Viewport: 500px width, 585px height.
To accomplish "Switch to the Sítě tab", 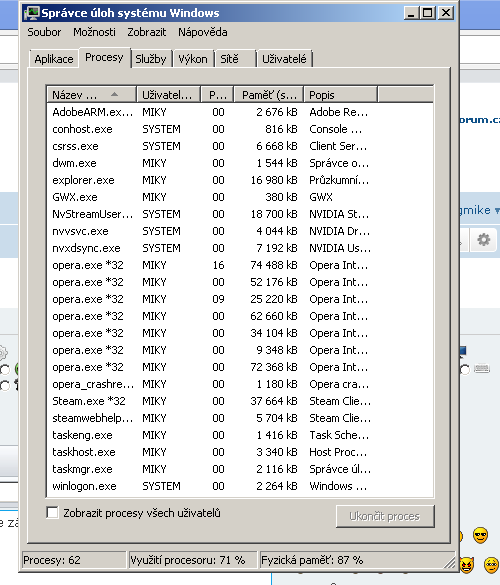I will tap(235, 59).
